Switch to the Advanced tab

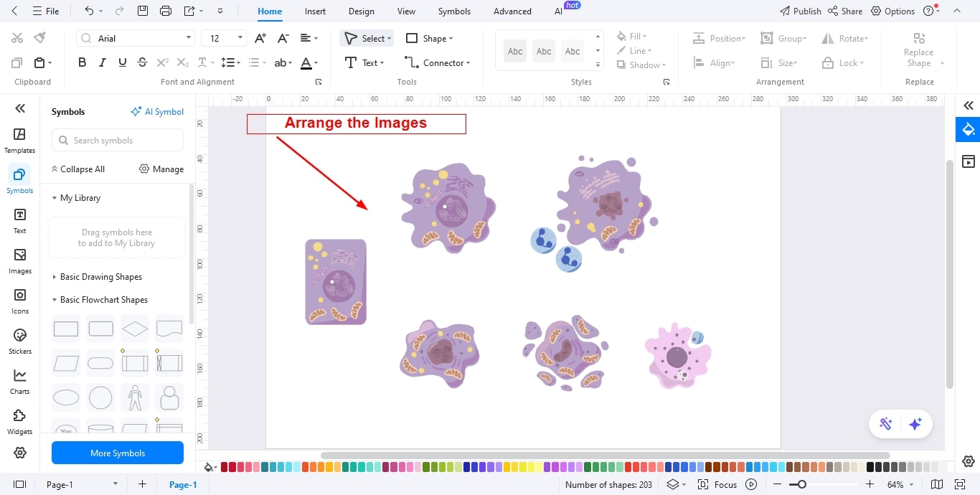[512, 11]
